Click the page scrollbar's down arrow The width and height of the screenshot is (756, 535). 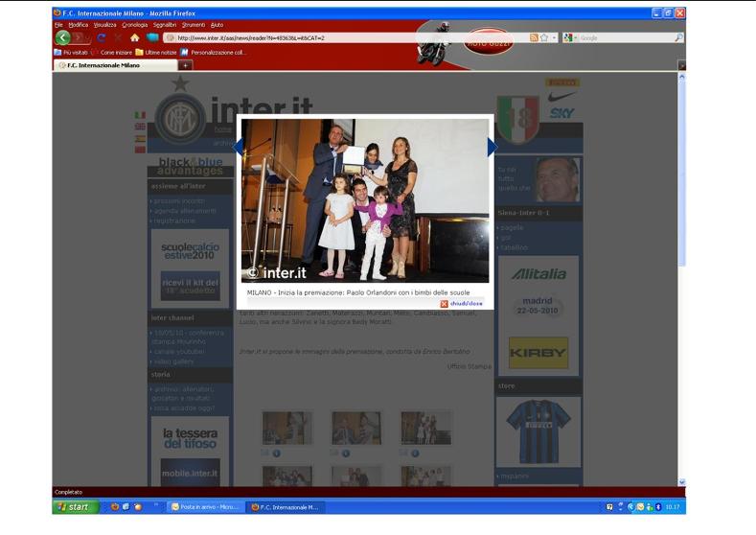(x=682, y=482)
